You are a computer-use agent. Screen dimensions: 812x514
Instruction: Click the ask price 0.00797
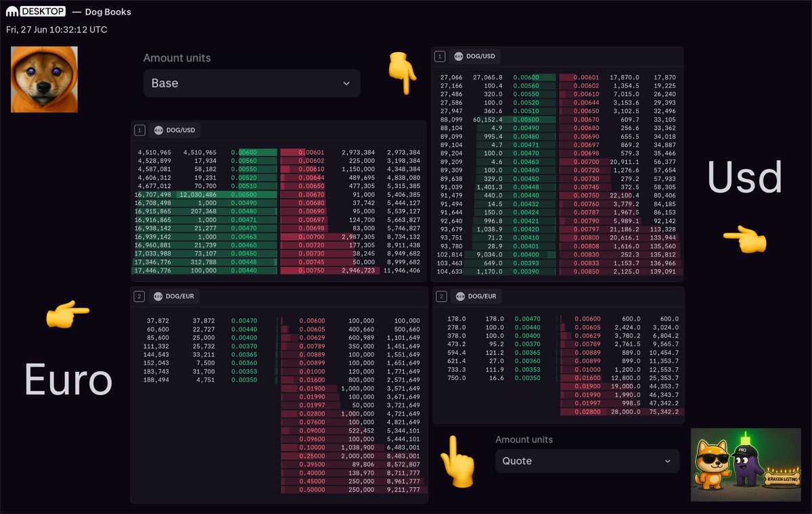pos(586,229)
